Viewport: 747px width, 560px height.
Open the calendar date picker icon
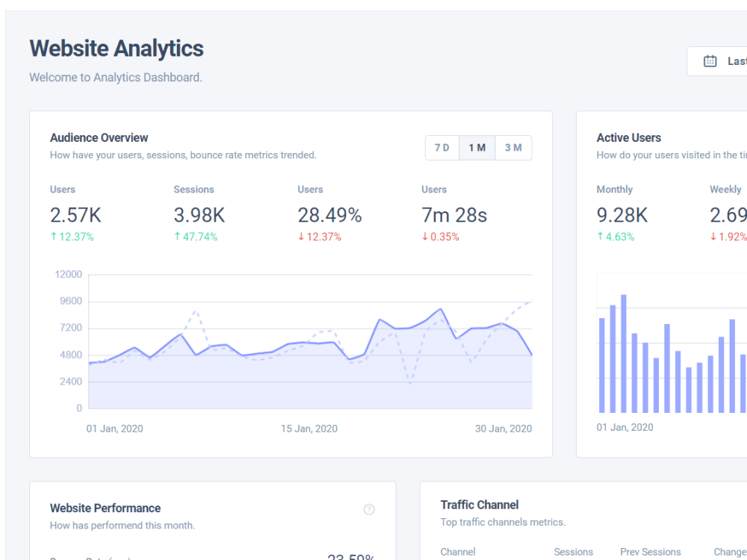710,60
